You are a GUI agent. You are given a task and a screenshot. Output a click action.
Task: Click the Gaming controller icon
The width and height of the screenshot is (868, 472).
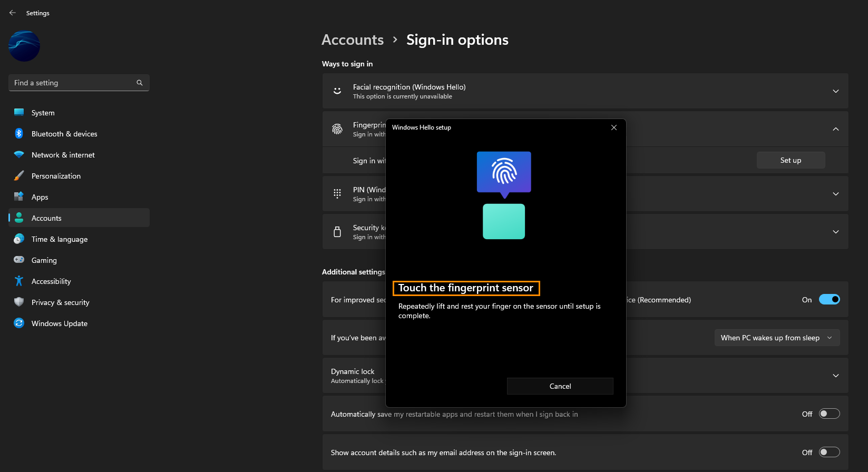tap(19, 260)
